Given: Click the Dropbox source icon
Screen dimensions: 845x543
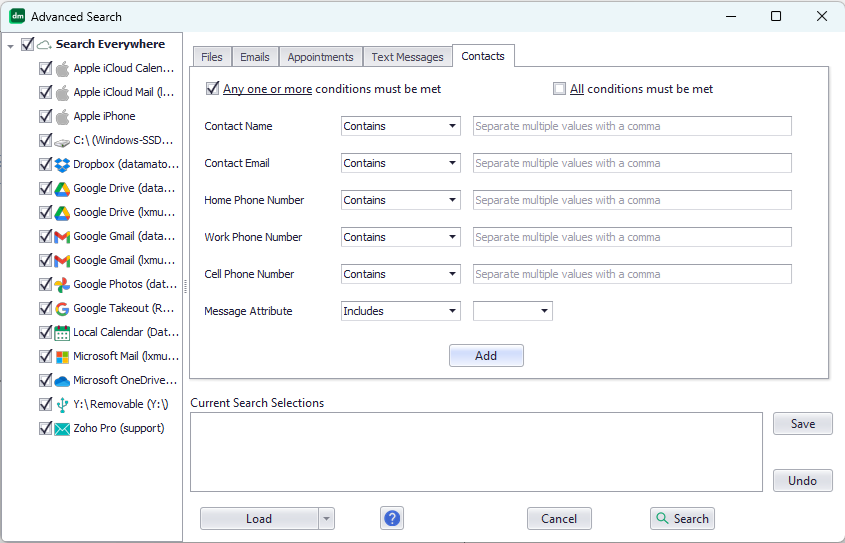Looking at the screenshot, I should click(63, 165).
